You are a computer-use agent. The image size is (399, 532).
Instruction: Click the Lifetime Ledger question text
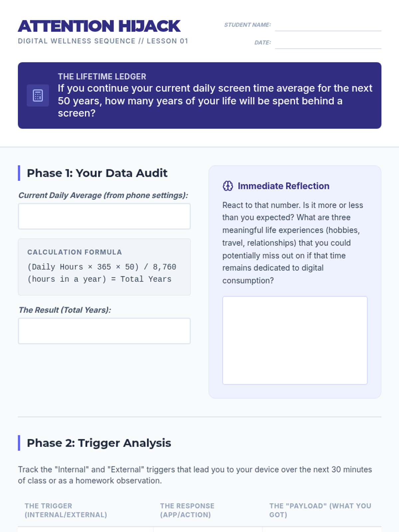click(x=215, y=101)
